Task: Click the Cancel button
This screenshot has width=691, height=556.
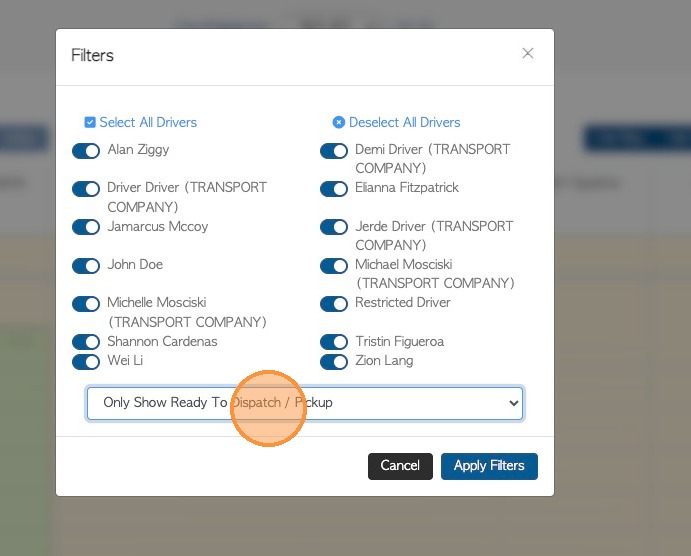Action: (400, 466)
